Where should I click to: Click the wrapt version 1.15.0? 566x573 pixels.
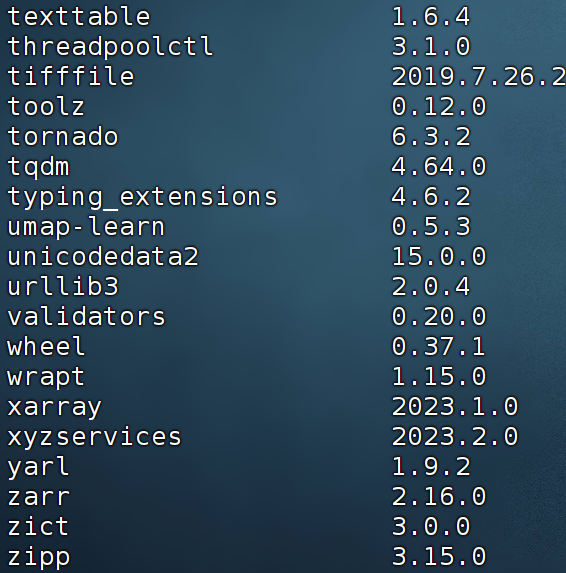(x=438, y=376)
